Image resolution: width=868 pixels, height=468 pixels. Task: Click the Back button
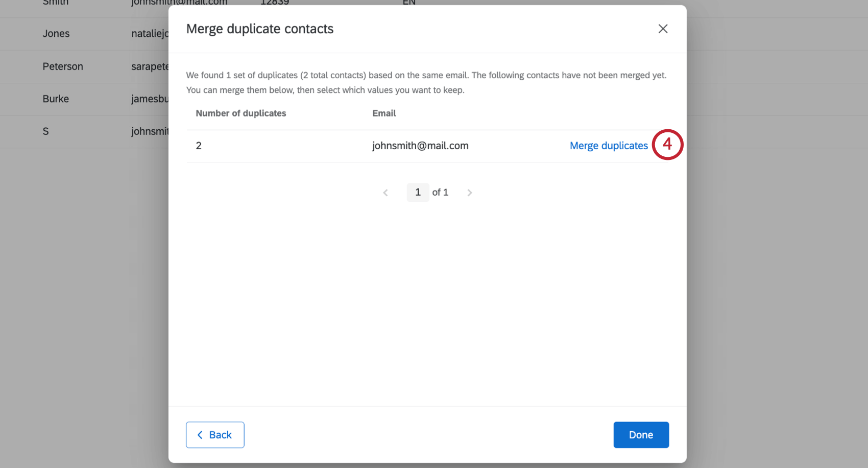click(x=215, y=435)
